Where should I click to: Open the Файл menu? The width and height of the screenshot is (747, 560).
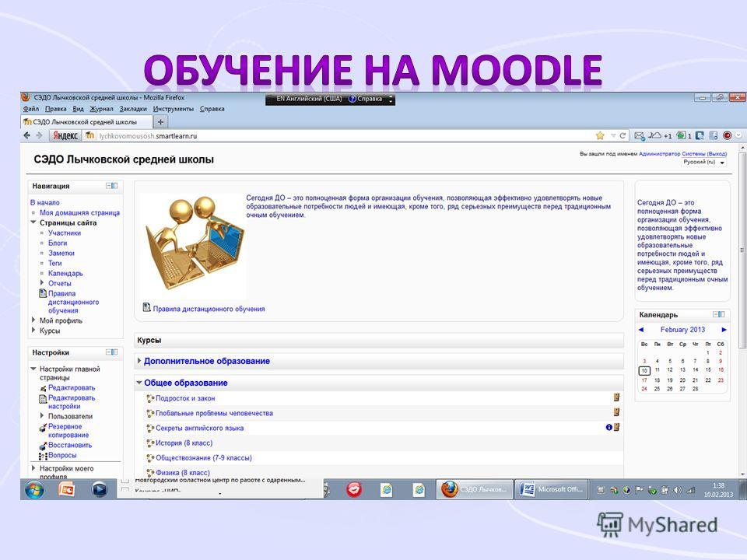(31, 109)
